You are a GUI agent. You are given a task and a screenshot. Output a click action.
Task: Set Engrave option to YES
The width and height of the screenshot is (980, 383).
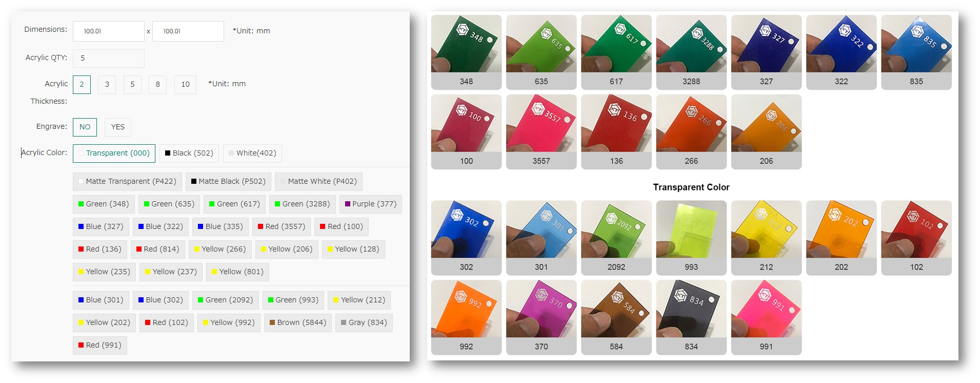coord(118,127)
